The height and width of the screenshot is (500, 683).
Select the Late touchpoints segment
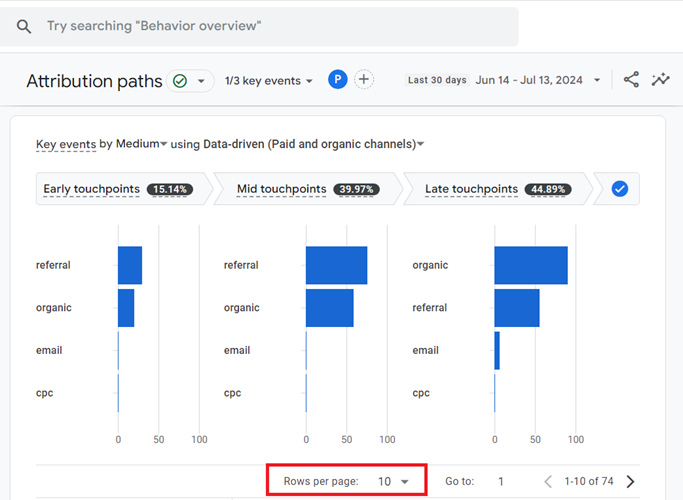[497, 189]
